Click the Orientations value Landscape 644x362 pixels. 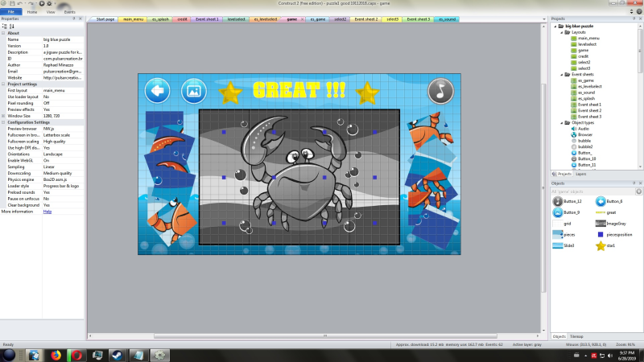63,154
